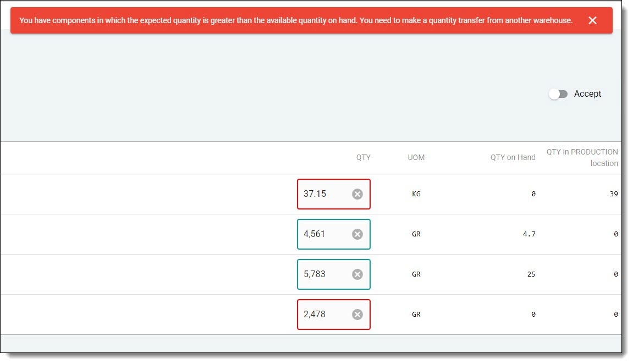Image resolution: width=633 pixels, height=364 pixels.
Task: Click the 25 on-hand quantity value
Action: click(x=531, y=274)
